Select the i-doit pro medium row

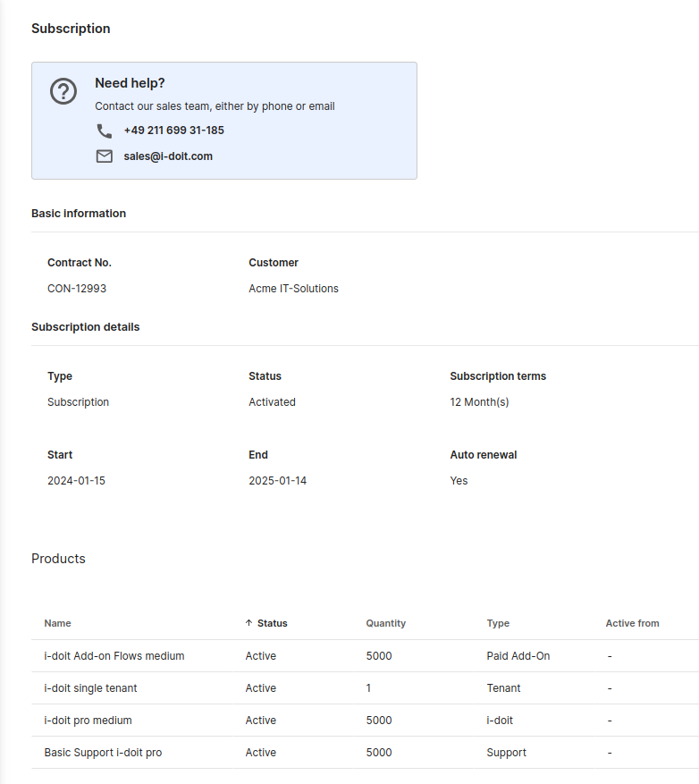(88, 721)
